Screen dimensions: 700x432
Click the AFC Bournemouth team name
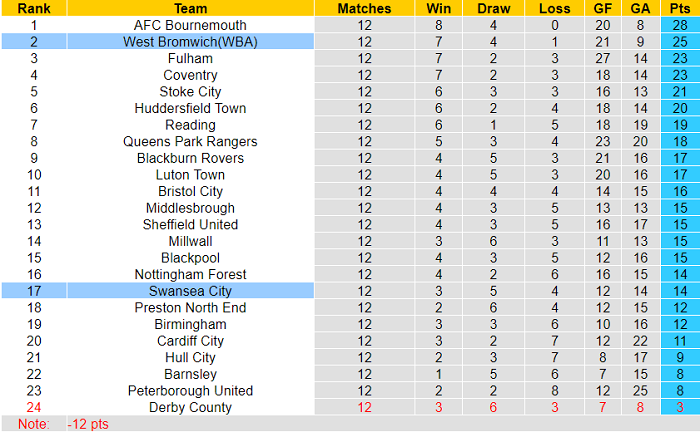pos(190,25)
